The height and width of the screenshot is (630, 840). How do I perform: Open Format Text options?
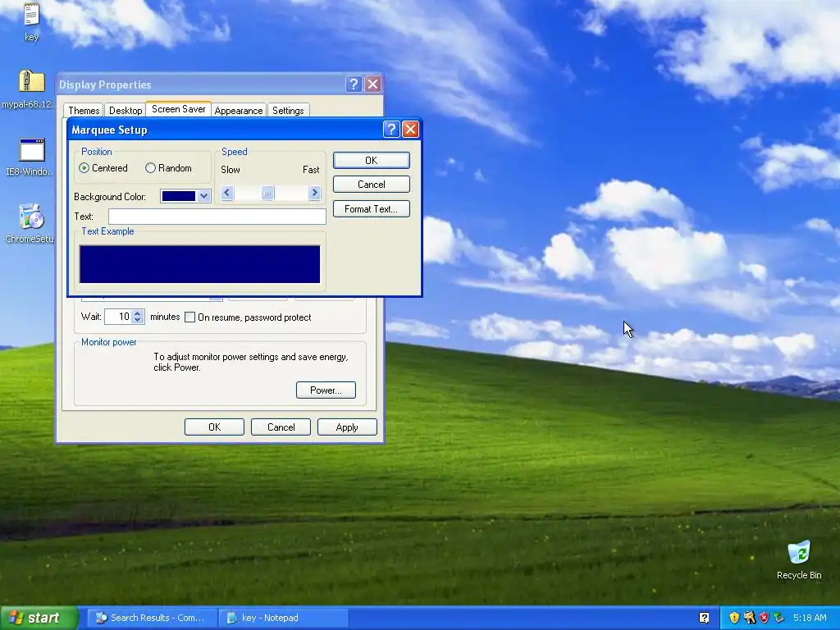pos(372,209)
